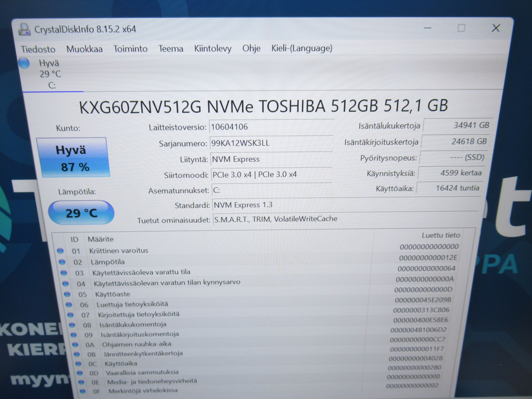Click the Liityntä field NVM Express
The height and width of the screenshot is (399, 532).
[272, 159]
